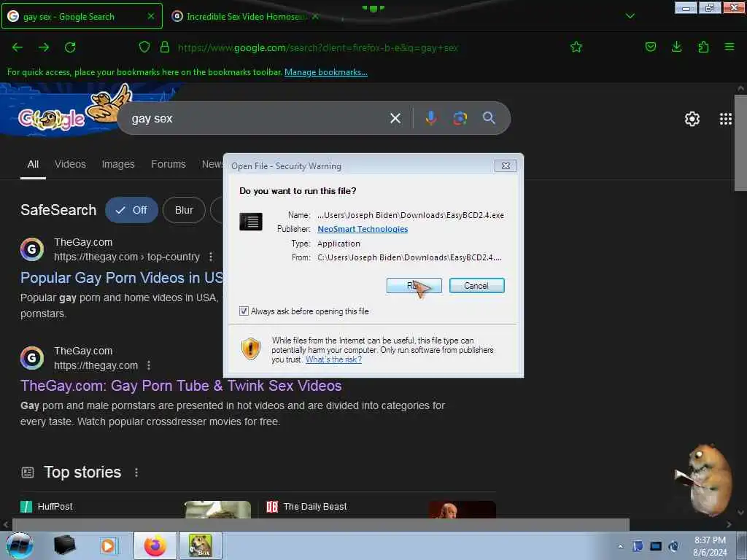The width and height of the screenshot is (747, 560).
Task: Click the magnifier search icon
Action: click(489, 117)
